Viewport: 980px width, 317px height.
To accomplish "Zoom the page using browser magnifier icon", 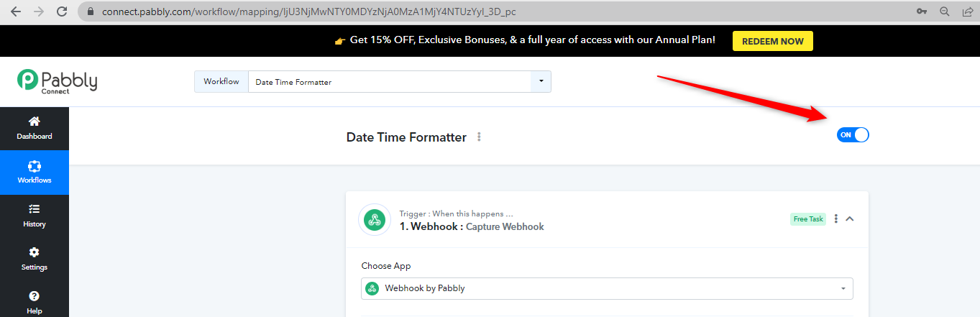I will click(x=945, y=12).
